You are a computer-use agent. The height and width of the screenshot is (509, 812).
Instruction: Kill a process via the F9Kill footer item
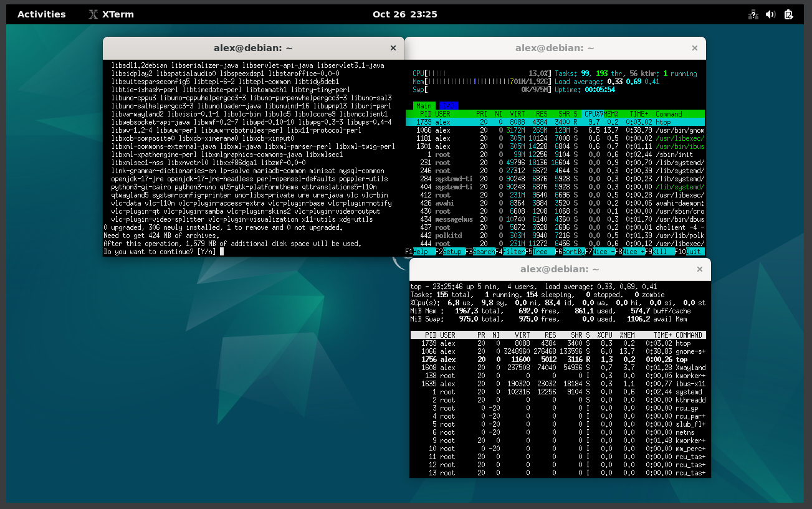click(x=659, y=251)
